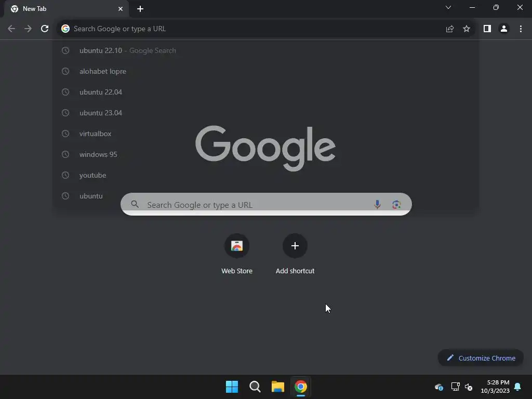Click the muted volume tray icon
Viewport: 532px width, 399px height.
click(x=469, y=387)
